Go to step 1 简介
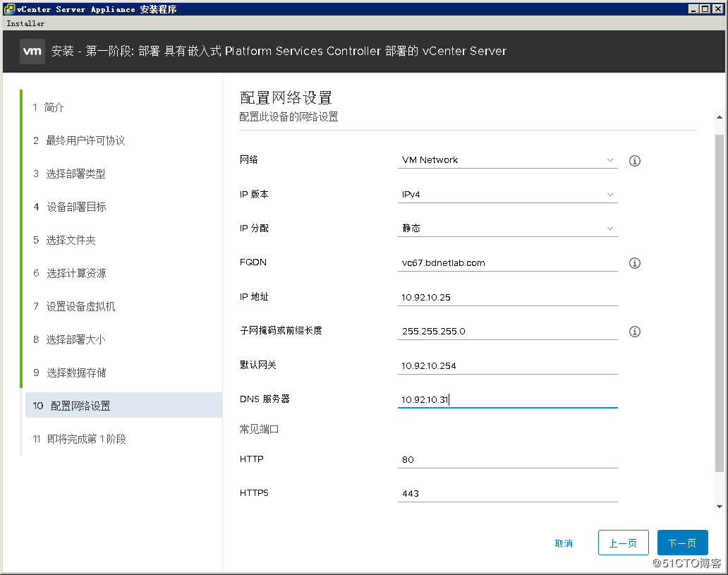The image size is (728, 575). [x=48, y=107]
